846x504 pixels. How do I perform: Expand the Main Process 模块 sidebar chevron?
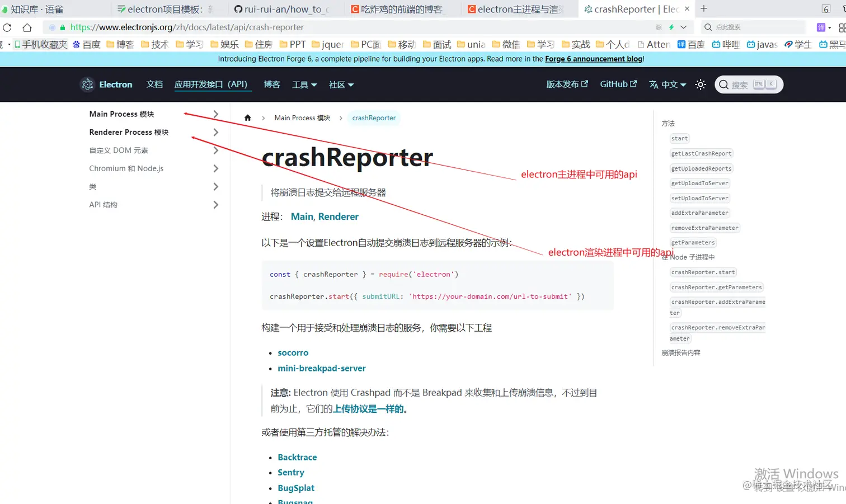[216, 114]
